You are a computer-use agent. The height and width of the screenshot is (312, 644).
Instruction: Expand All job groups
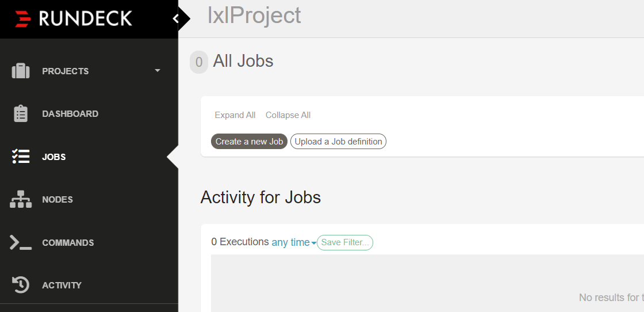[x=235, y=115]
